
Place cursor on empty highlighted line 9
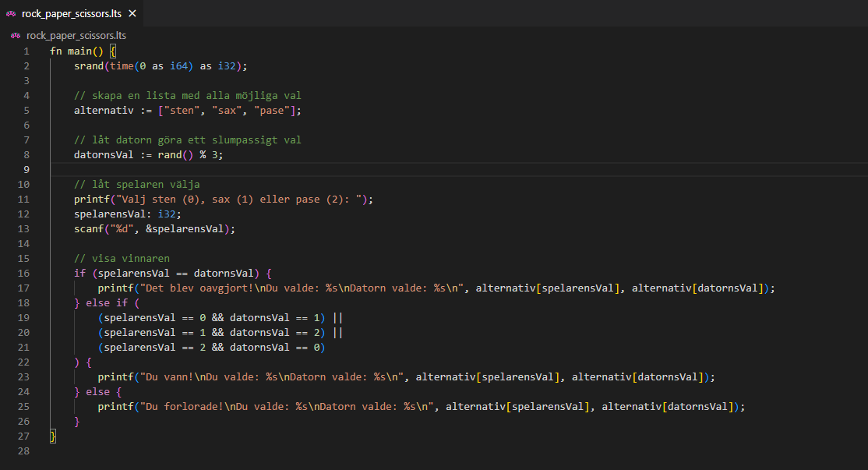(312, 170)
